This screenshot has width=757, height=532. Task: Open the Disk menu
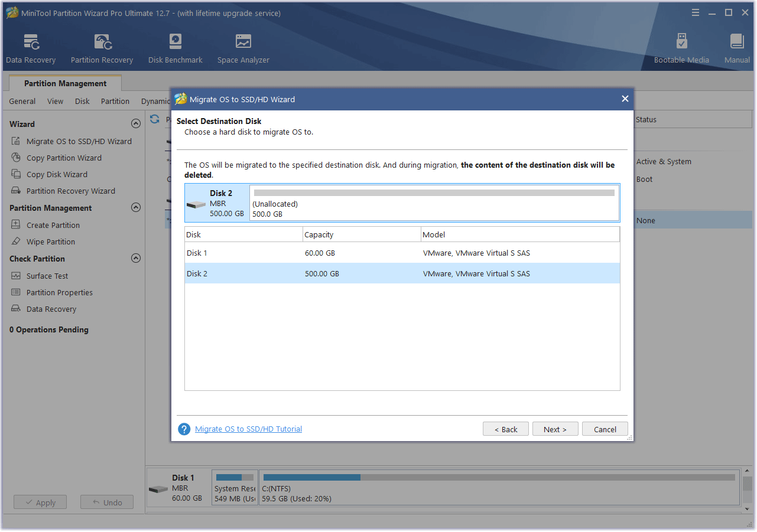pos(82,101)
